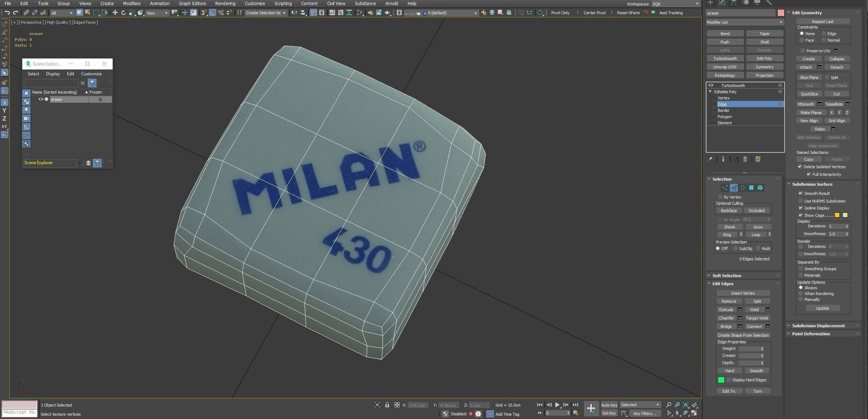Image resolution: width=868 pixels, height=419 pixels.
Task: Click the Redo arrow in main toolbar
Action: [x=15, y=12]
